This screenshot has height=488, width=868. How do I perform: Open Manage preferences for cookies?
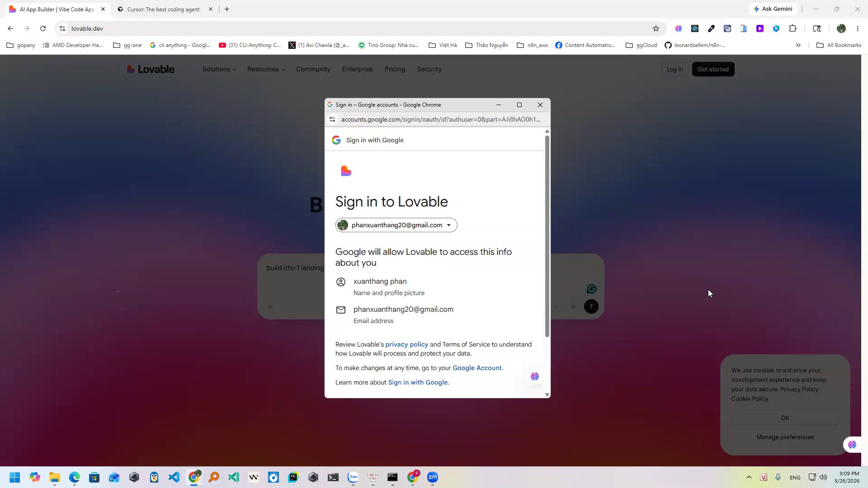785,437
